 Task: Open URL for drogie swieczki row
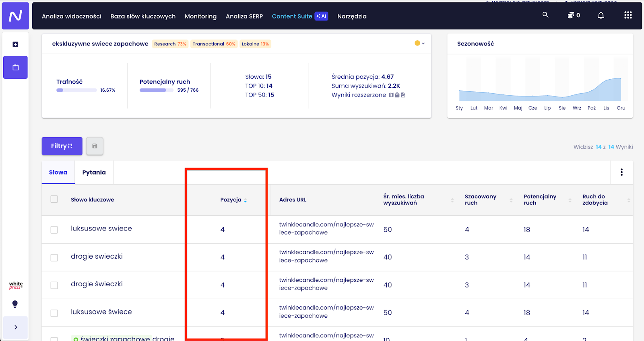(326, 256)
